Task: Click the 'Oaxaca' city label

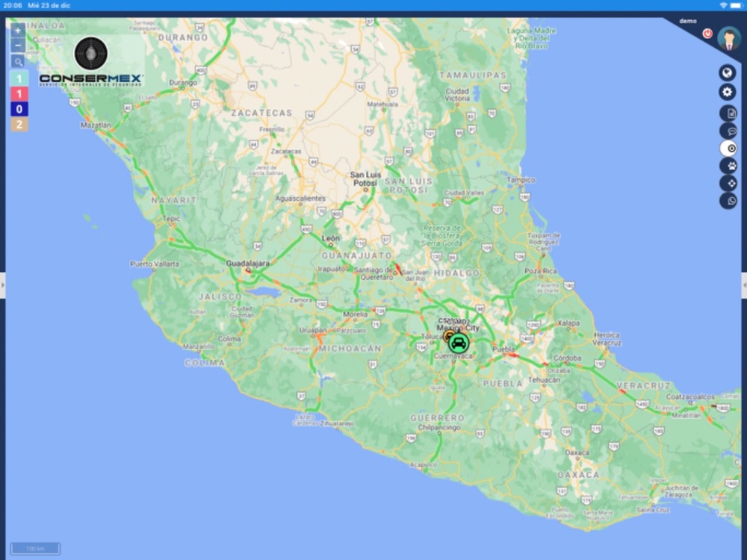Action: coord(577,452)
